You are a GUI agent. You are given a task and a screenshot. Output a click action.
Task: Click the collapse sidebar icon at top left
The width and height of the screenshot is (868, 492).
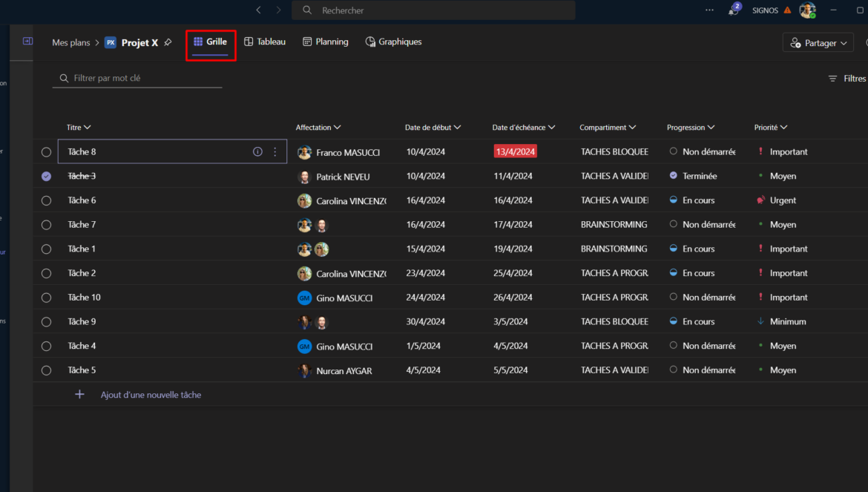tap(28, 42)
